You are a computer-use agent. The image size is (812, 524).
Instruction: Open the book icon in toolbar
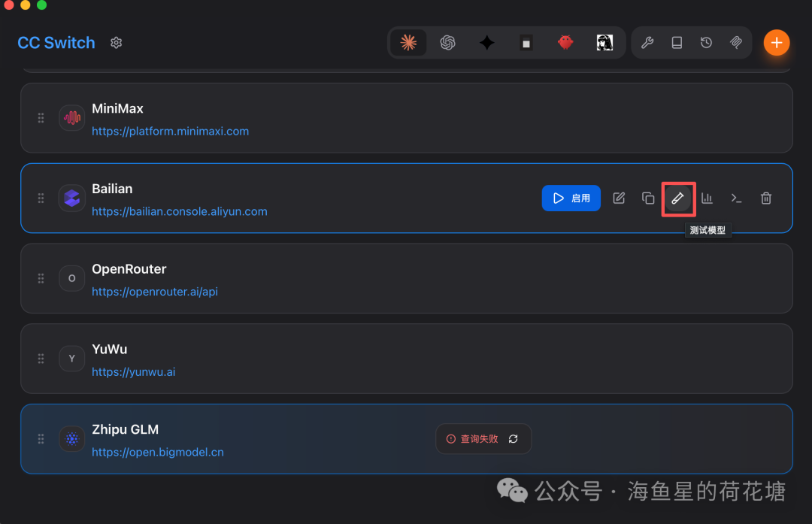coord(677,42)
